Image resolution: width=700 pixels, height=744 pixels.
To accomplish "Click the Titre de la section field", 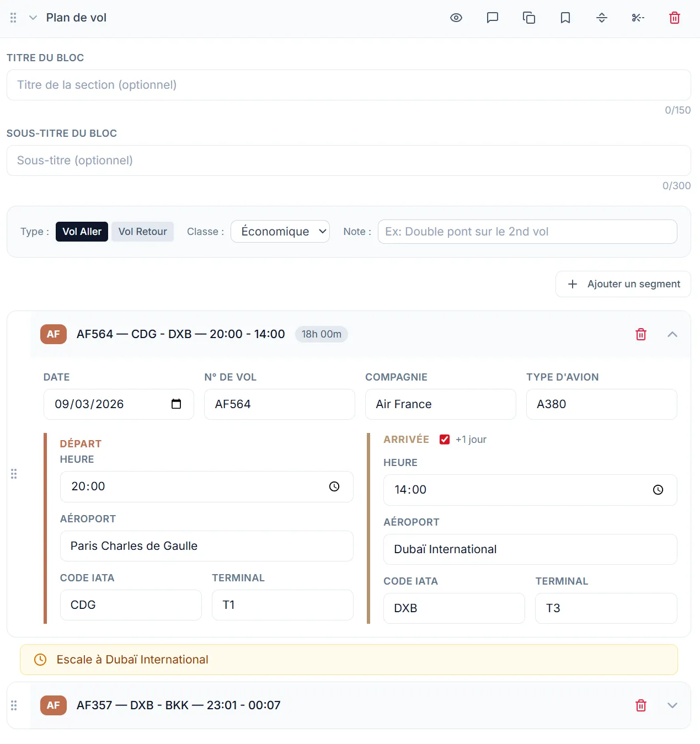I will coord(349,85).
